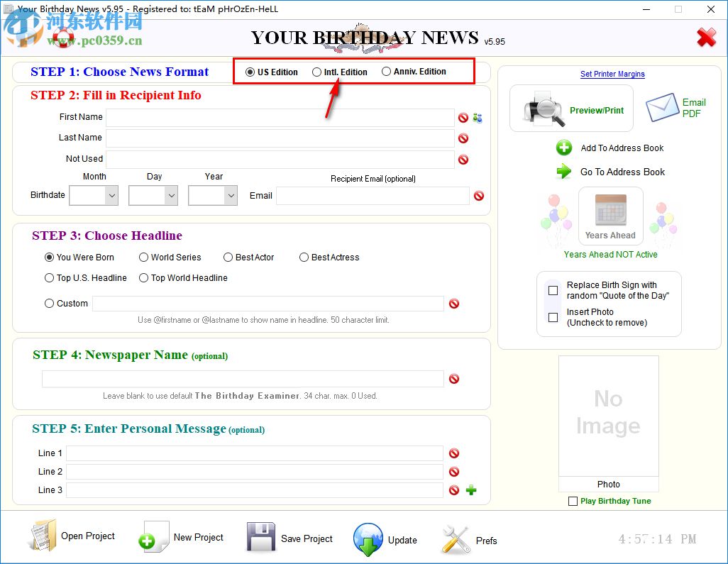Go To Address Book
728x564 pixels.
click(564, 172)
